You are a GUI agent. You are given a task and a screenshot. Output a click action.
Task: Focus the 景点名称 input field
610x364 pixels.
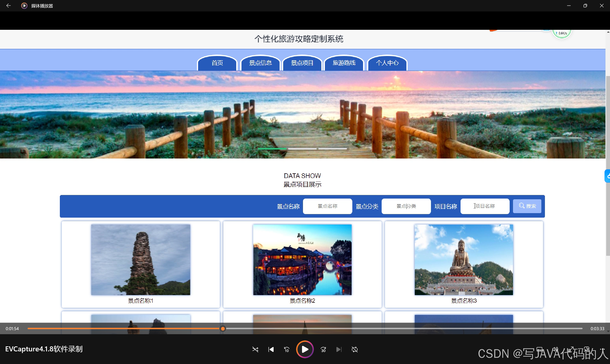pyautogui.click(x=327, y=206)
